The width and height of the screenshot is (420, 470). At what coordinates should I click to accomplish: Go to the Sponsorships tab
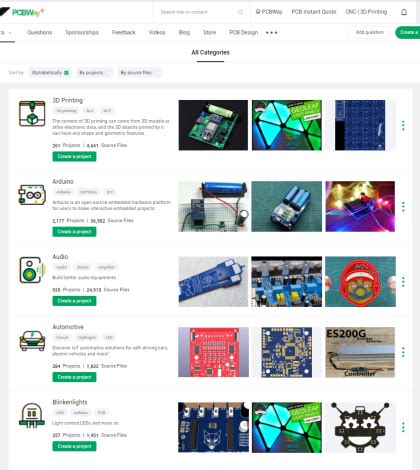point(82,32)
